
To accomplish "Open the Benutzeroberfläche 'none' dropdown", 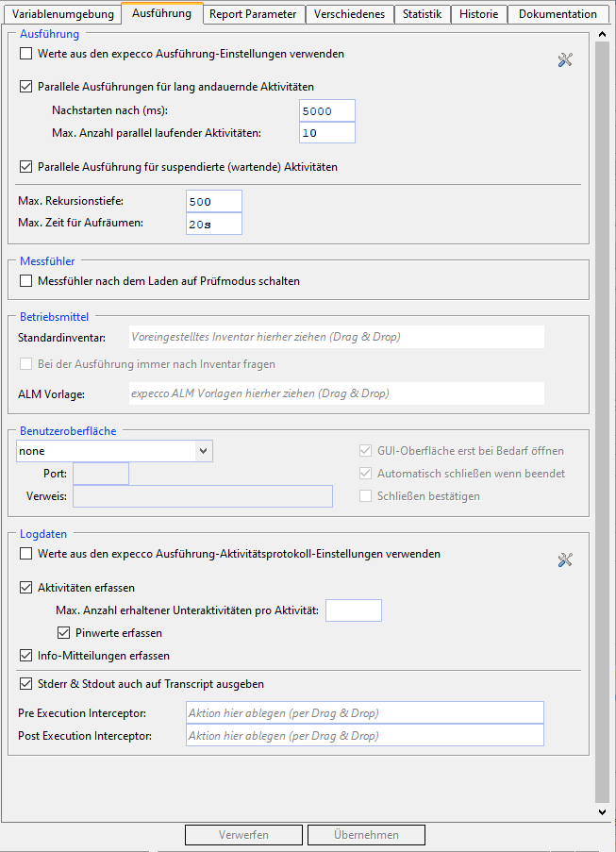I will pyautogui.click(x=203, y=452).
